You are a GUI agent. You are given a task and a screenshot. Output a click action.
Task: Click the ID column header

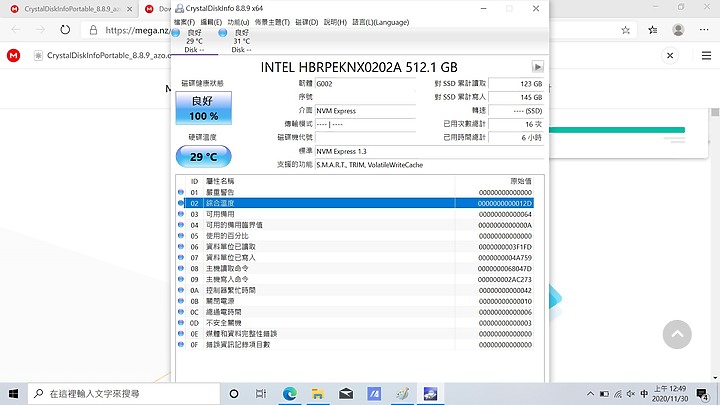tap(194, 181)
